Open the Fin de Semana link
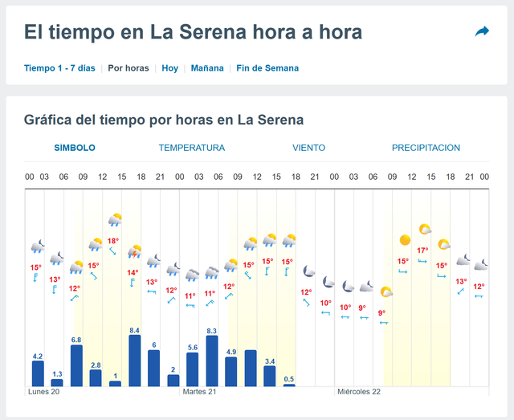 tap(267, 68)
